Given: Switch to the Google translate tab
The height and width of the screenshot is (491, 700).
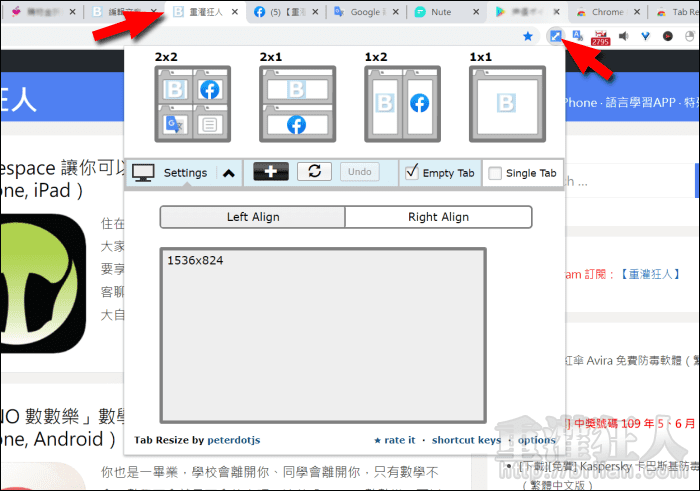Looking at the screenshot, I should click(x=365, y=12).
